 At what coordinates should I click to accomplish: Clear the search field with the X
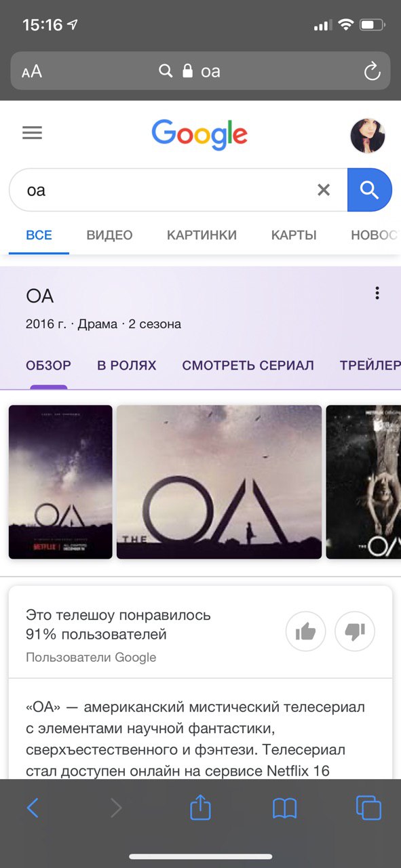[x=324, y=191]
